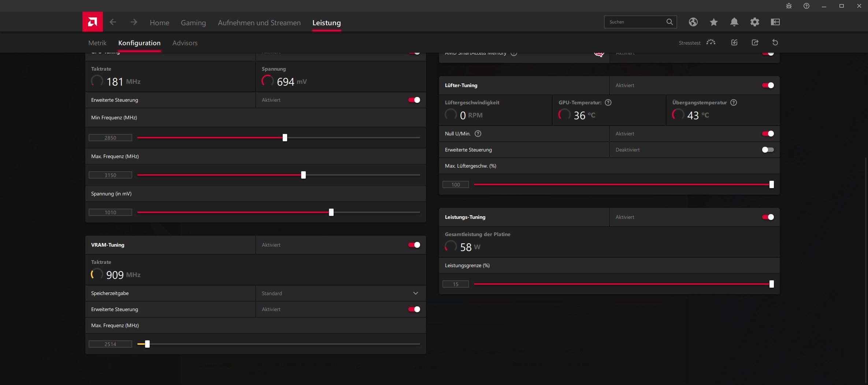Click the Stresstest gauge icon

pyautogui.click(x=711, y=42)
